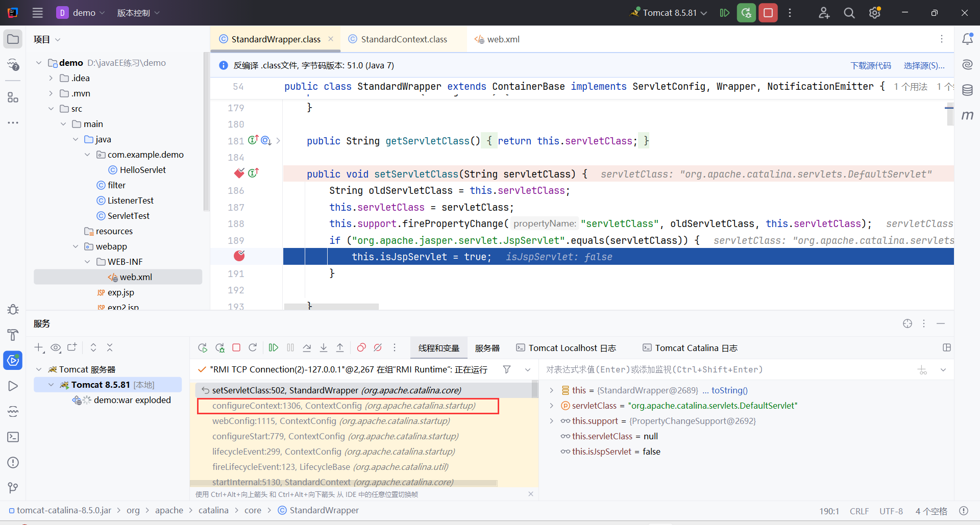Expand the servletClass variable node
The image size is (980, 525).
tap(551, 406)
